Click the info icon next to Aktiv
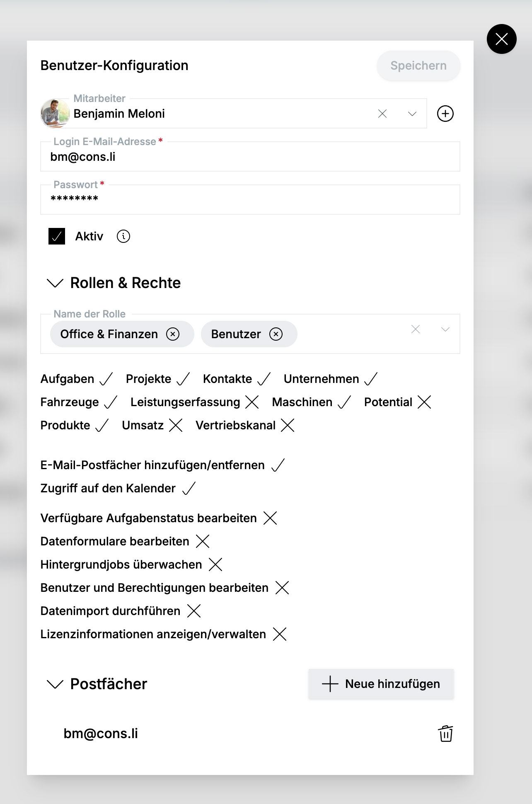Image resolution: width=532 pixels, height=804 pixels. click(123, 236)
